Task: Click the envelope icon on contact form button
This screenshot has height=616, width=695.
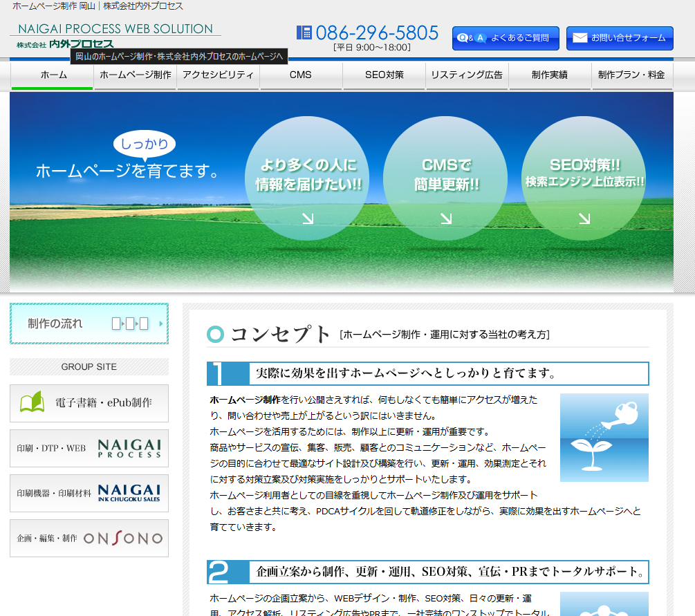Action: tap(580, 38)
